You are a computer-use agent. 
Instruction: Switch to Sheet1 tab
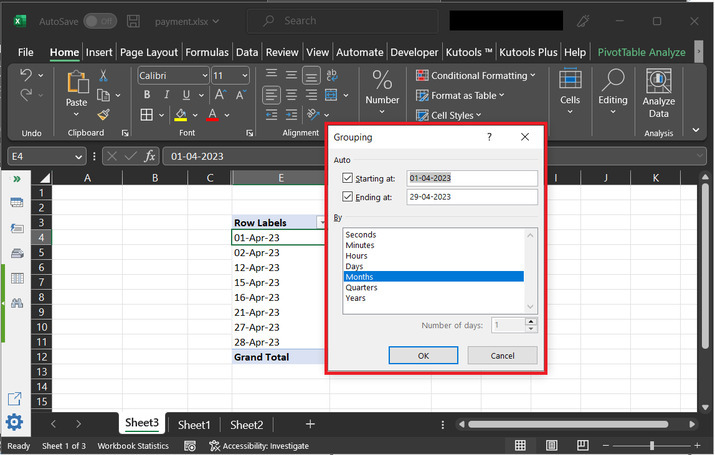[194, 425]
